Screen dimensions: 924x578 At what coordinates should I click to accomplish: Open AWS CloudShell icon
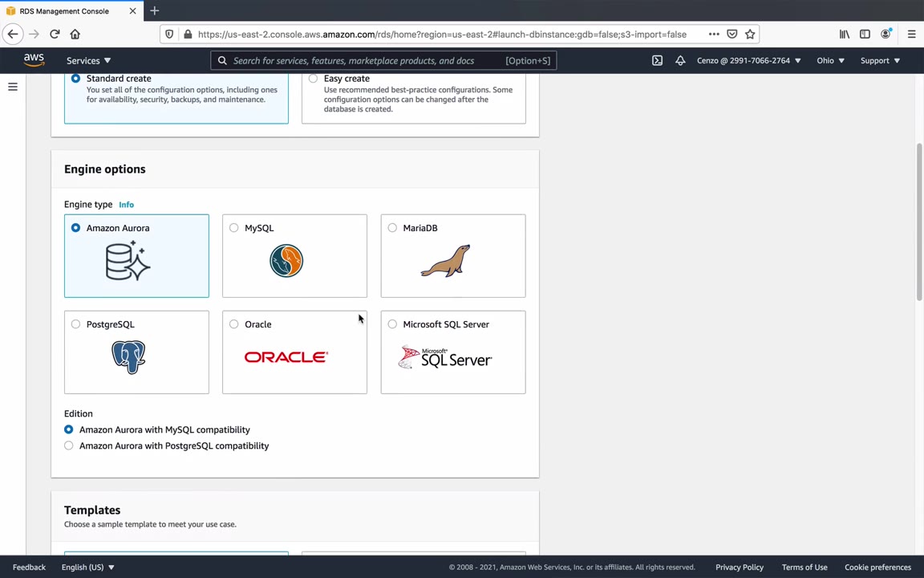[x=657, y=60]
